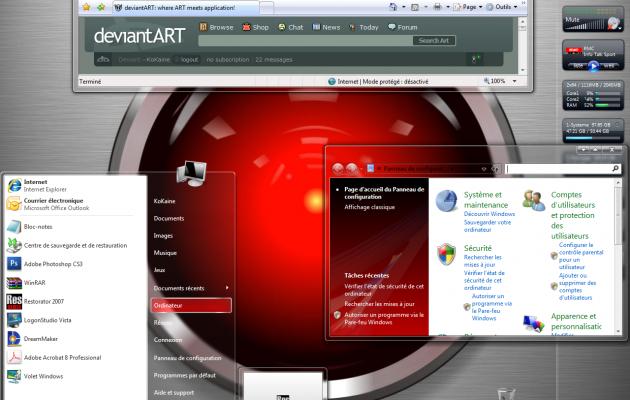630x400 pixels.
Task: Click the logout link on deviantART
Action: tap(189, 59)
